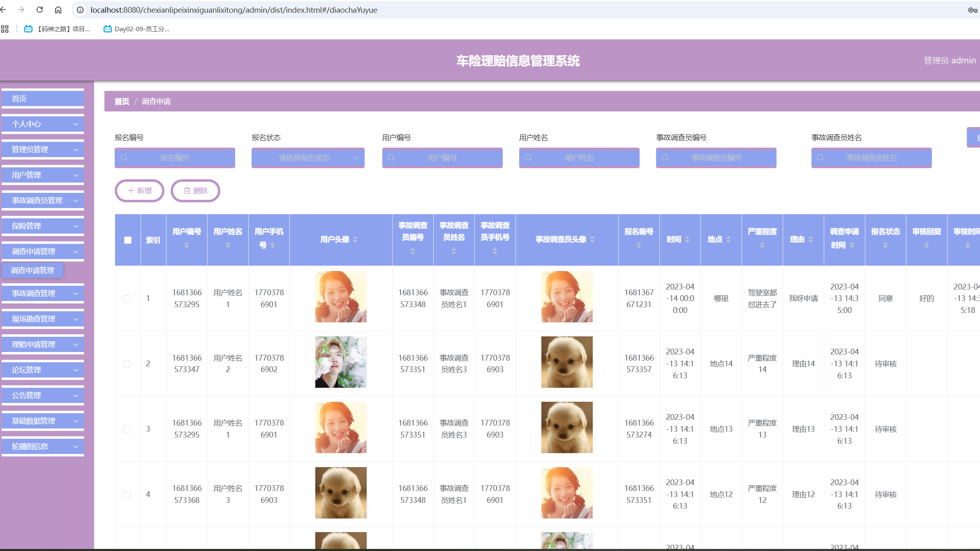980x551 pixels.
Task: Expand the 理赔申请管理 sidebar menu
Action: [43, 344]
